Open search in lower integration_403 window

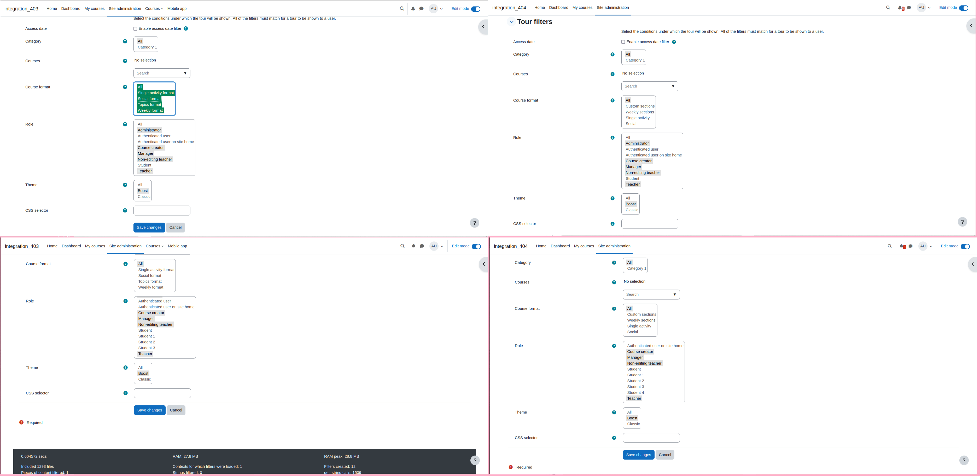[x=402, y=246]
